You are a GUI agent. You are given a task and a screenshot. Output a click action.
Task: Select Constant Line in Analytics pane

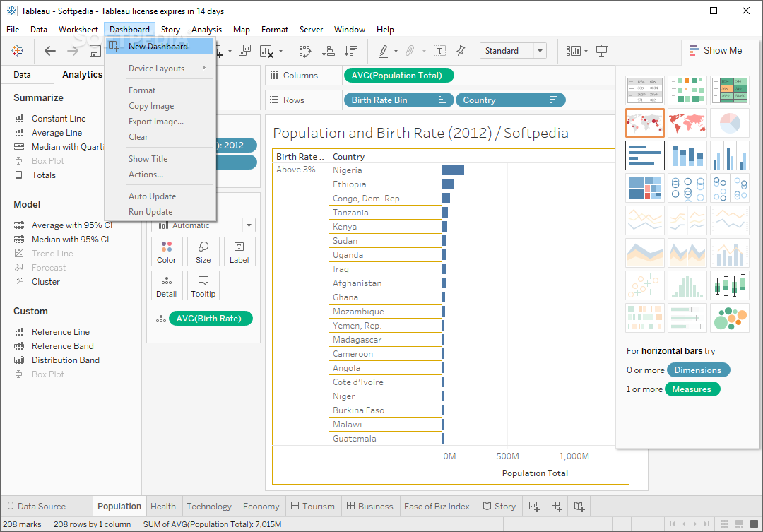59,118
